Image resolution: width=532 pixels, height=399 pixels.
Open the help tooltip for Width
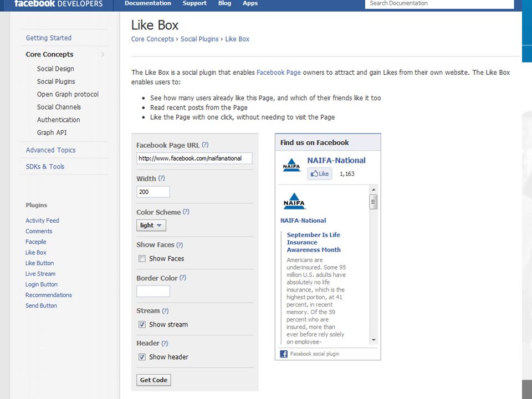pyautogui.click(x=161, y=178)
